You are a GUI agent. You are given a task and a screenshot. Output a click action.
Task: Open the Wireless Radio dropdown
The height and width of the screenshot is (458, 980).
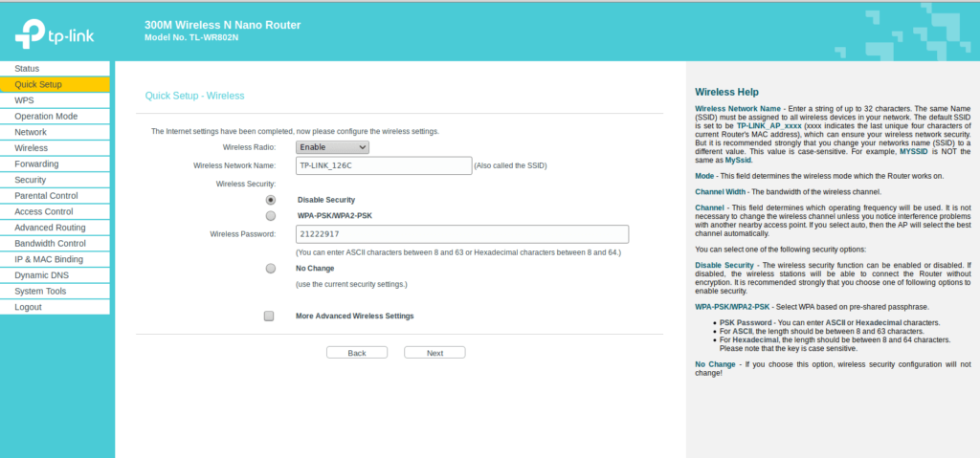point(332,147)
